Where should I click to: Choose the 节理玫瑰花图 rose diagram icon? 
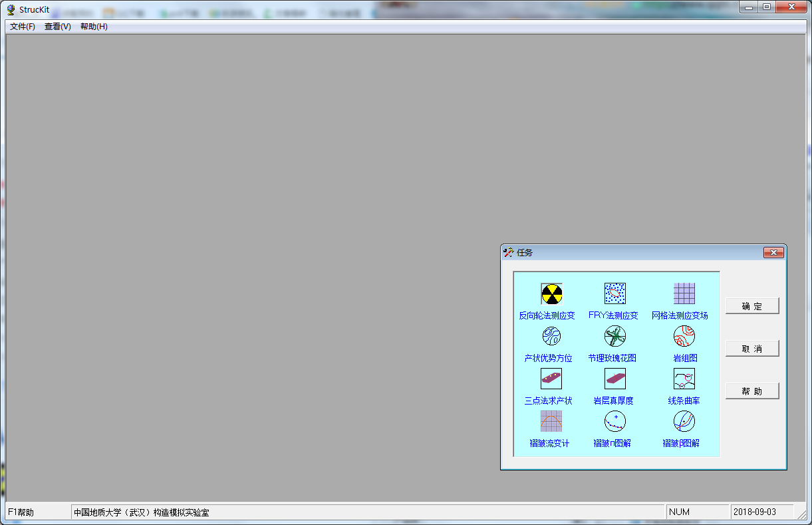615,336
